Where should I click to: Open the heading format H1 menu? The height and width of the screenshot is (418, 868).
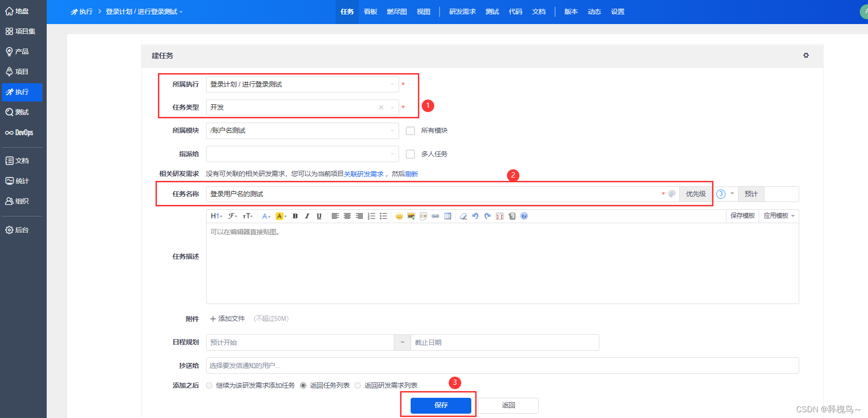[x=217, y=216]
